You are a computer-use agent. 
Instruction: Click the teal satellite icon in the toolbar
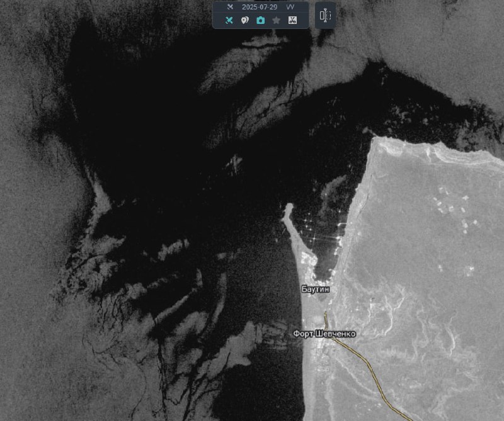tap(229, 21)
